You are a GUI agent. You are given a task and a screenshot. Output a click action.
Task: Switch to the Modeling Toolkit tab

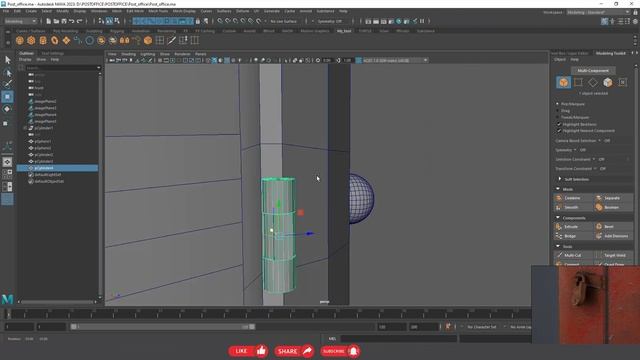(611, 53)
